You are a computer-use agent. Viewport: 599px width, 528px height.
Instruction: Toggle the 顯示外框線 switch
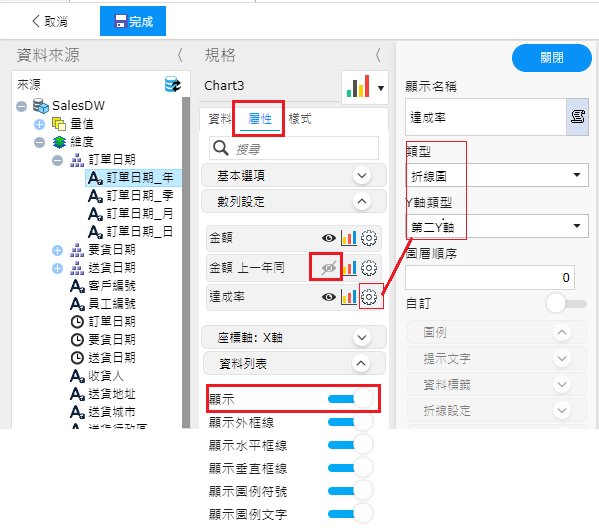point(350,422)
